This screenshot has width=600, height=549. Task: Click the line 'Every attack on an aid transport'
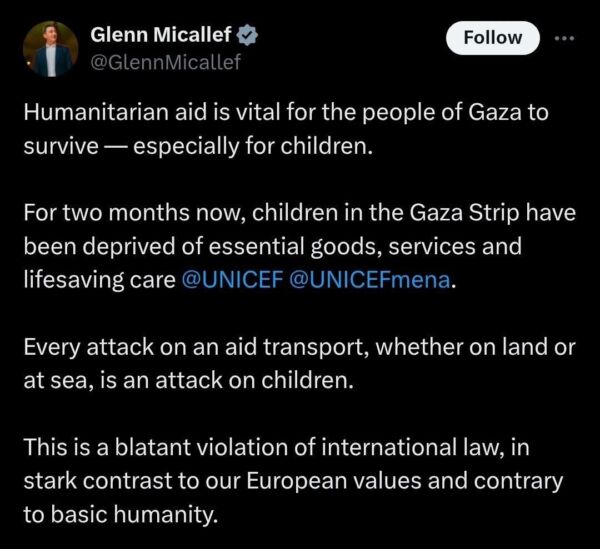300,347
